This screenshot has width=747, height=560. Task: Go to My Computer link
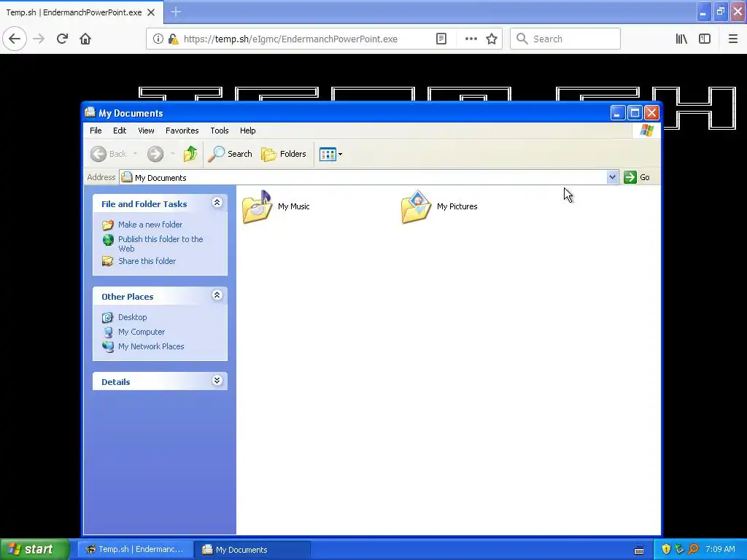142,332
